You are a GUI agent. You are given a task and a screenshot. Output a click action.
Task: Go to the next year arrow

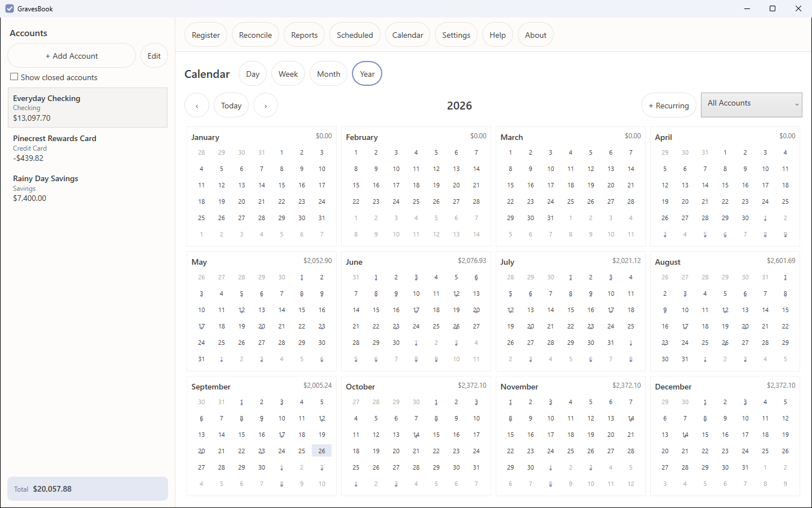[266, 106]
